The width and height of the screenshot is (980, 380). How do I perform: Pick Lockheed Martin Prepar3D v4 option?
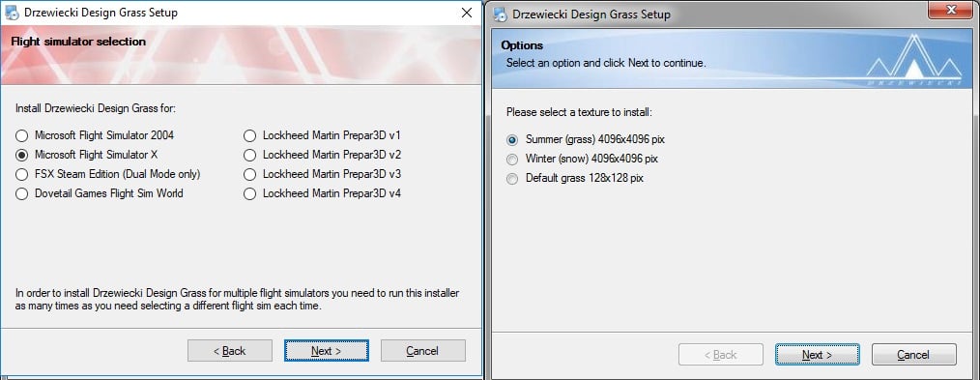[322, 193]
